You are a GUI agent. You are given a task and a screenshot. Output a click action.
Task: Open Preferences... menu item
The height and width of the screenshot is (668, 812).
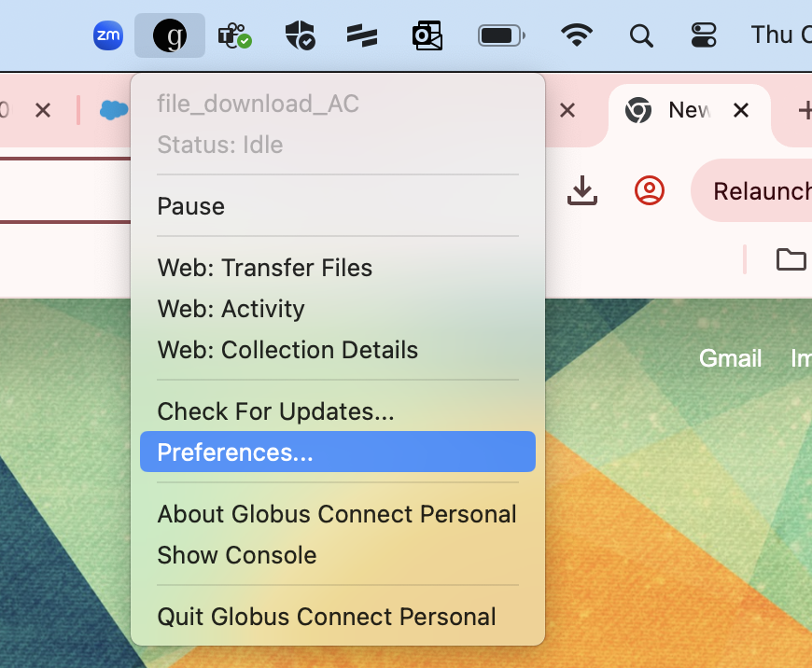[x=338, y=452]
